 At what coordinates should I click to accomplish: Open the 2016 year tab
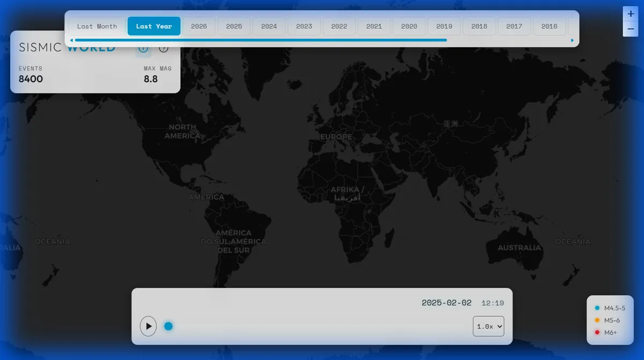point(550,26)
